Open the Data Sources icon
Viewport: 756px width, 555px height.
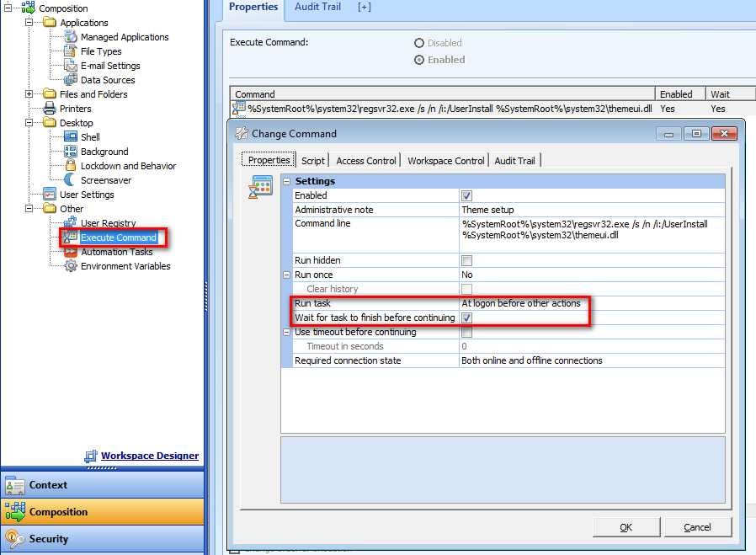click(x=72, y=80)
